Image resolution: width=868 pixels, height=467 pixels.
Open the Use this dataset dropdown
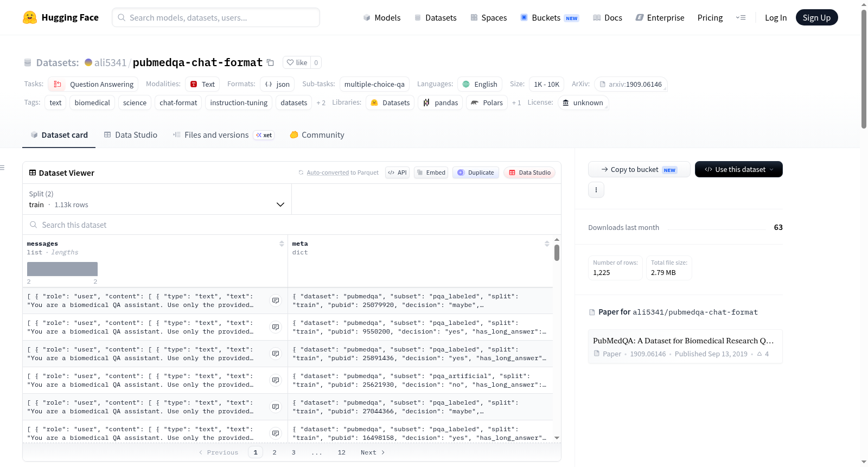pyautogui.click(x=739, y=169)
